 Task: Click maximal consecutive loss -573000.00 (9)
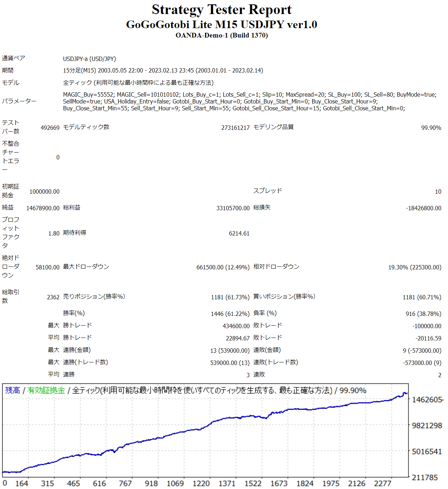(x=422, y=363)
